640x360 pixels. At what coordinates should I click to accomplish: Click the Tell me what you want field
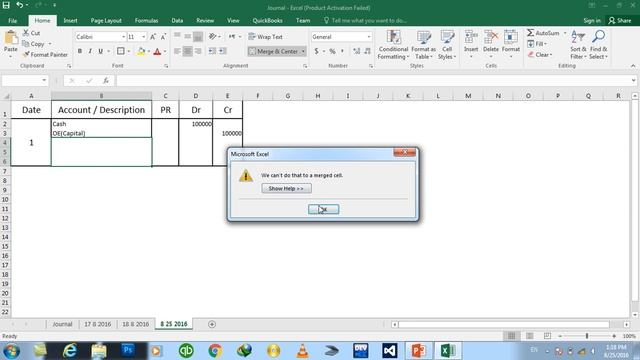coord(365,20)
